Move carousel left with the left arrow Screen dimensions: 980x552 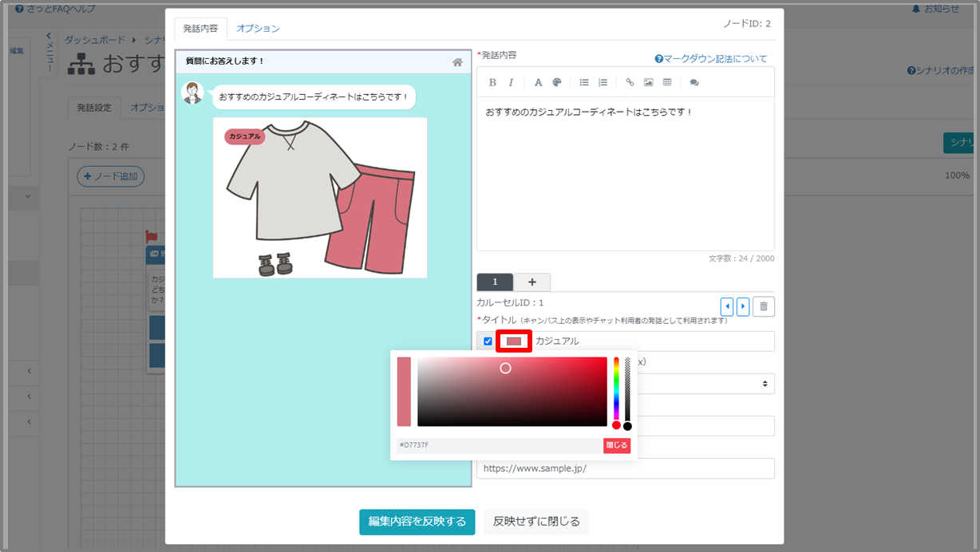pyautogui.click(x=726, y=306)
